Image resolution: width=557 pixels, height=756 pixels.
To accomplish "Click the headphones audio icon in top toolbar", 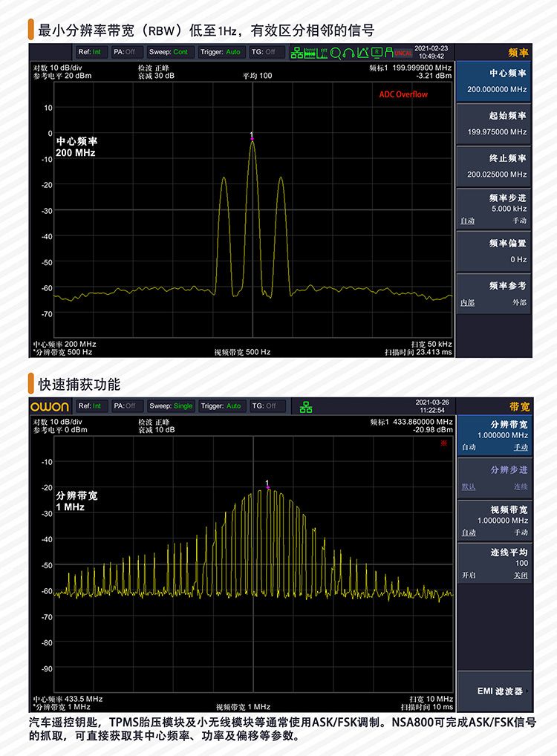I will coord(349,53).
